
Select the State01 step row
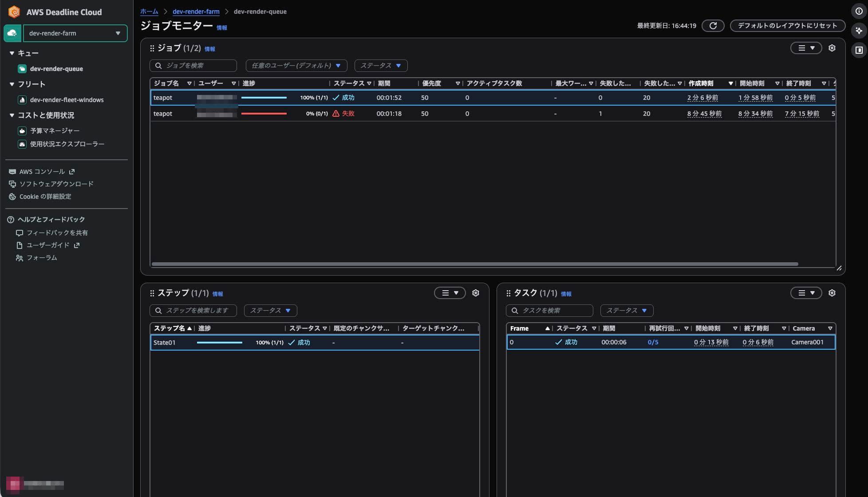315,343
